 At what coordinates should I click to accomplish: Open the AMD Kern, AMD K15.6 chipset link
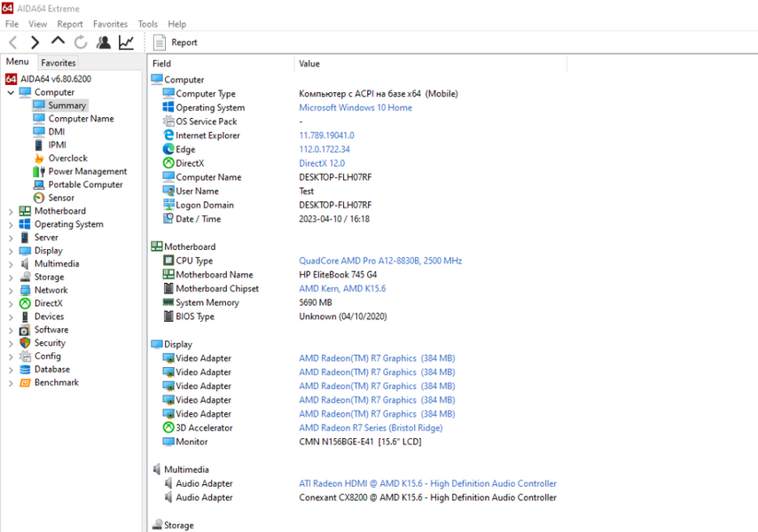pyautogui.click(x=342, y=288)
